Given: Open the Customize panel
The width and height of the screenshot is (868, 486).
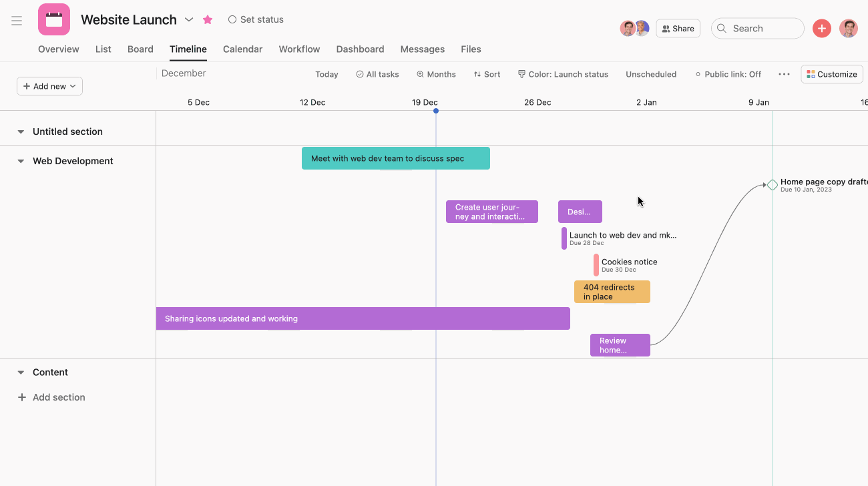Looking at the screenshot, I should tap(831, 74).
